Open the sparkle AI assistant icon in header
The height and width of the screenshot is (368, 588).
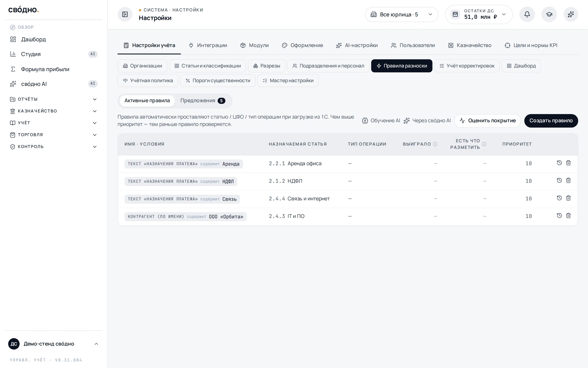(571, 14)
